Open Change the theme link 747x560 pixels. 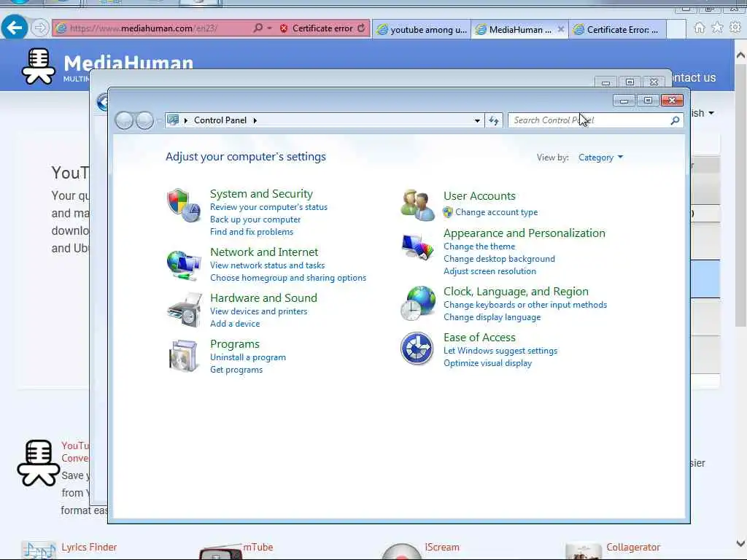[x=479, y=246]
